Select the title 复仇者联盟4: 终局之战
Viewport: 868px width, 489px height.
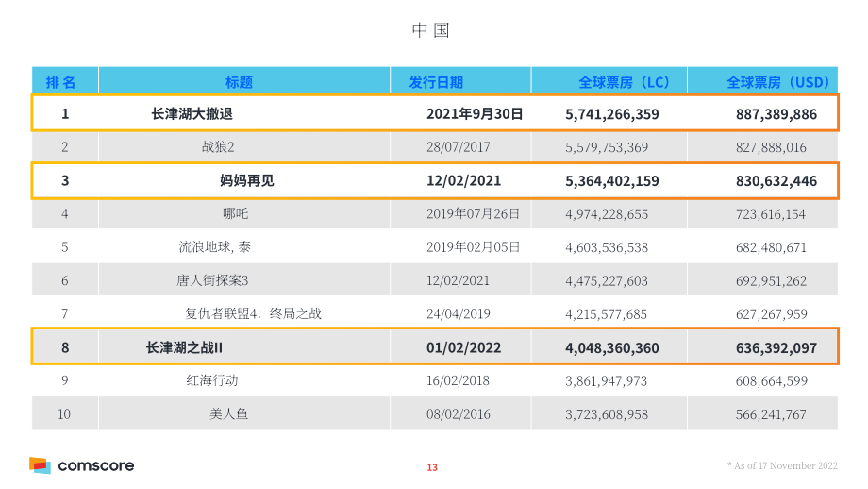[x=253, y=313]
